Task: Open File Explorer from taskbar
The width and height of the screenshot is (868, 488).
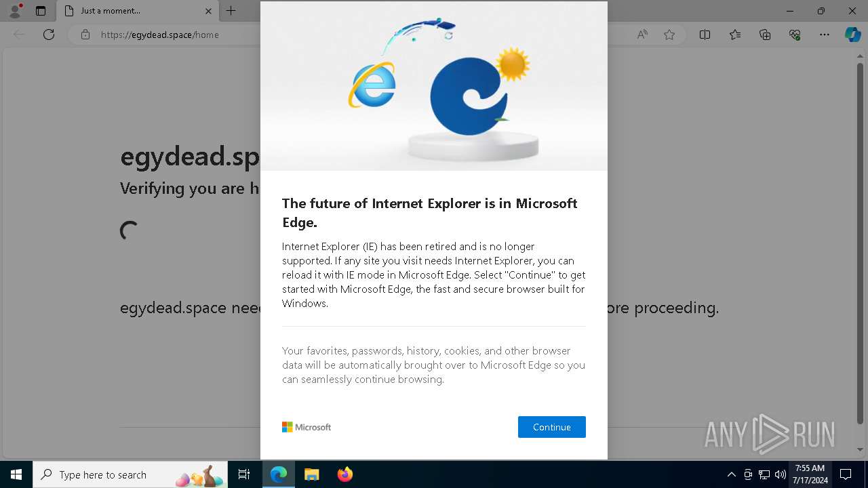Action: pyautogui.click(x=312, y=474)
